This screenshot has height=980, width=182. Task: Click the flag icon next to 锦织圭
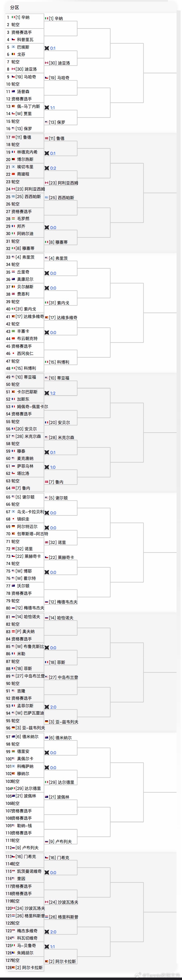[13, 519]
